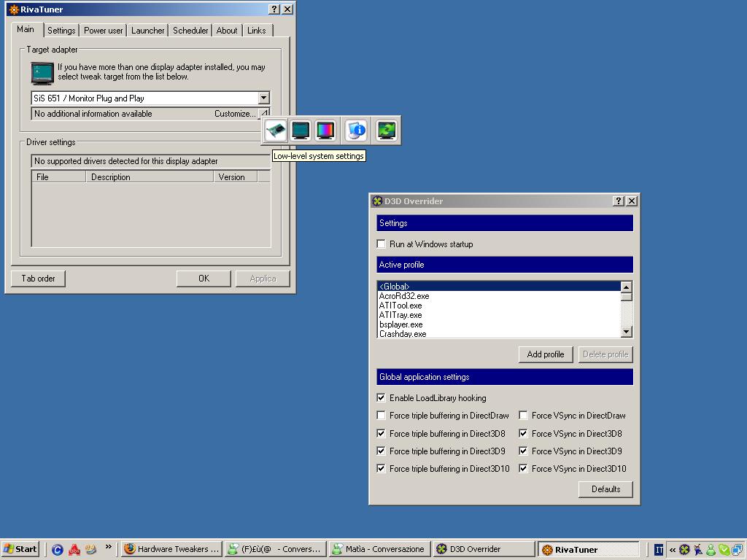Click the pink figure tray icon
Viewport: 747px width, 560px height.
point(698,550)
